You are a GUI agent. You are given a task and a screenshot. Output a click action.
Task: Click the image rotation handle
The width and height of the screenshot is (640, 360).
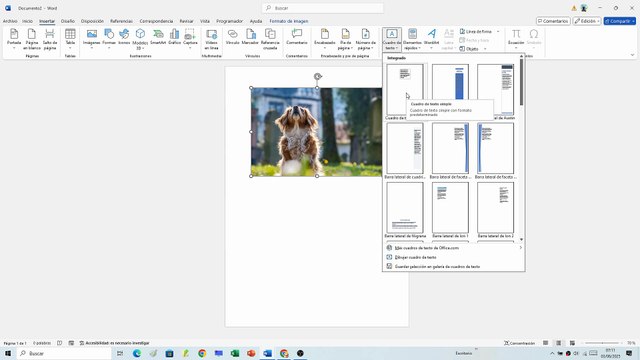pos(318,76)
